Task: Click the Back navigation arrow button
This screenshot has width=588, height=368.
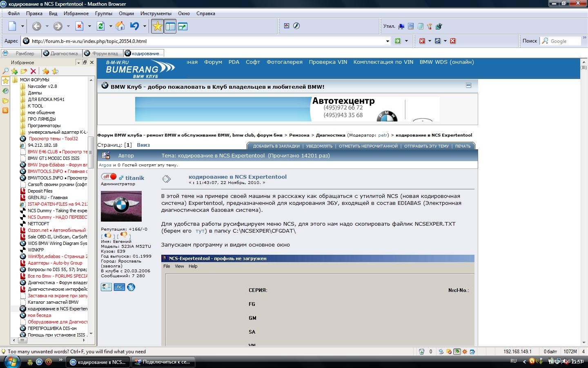Action: 37,27
